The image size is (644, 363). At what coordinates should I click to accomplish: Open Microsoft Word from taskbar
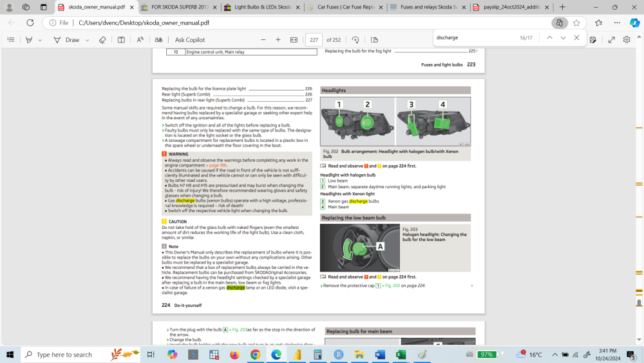381,355
